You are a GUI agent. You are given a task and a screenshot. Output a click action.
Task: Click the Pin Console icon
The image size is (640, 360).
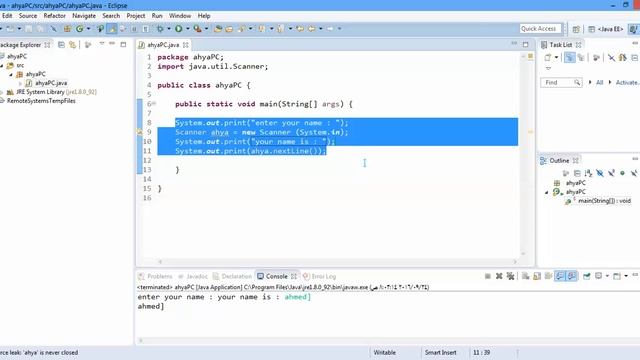[587, 276]
